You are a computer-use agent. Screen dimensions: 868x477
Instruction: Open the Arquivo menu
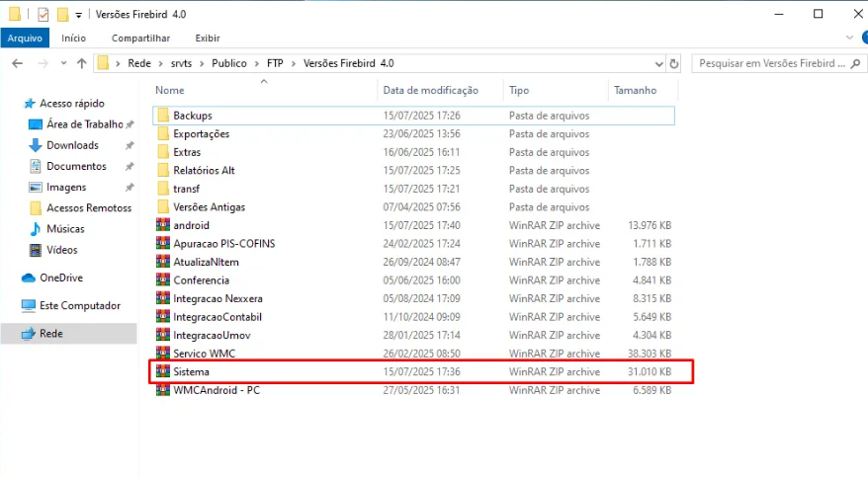(x=25, y=38)
